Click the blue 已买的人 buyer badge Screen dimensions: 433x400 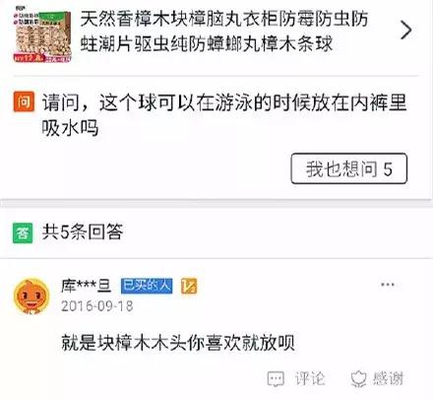pos(147,286)
